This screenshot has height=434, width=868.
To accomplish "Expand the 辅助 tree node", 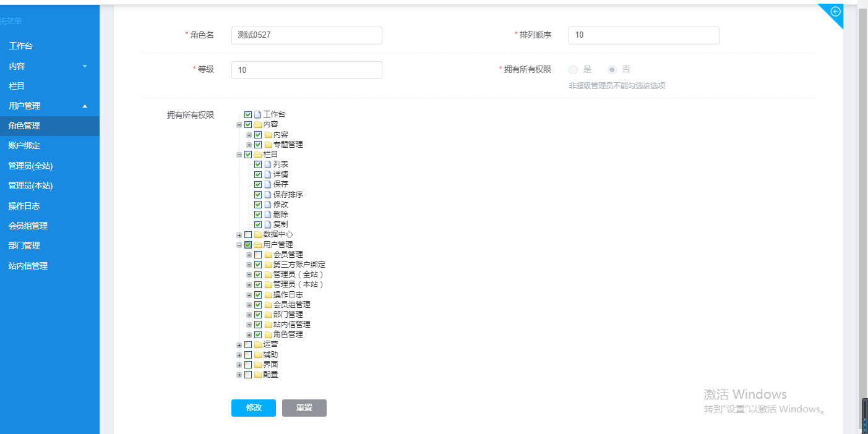I will click(x=239, y=355).
